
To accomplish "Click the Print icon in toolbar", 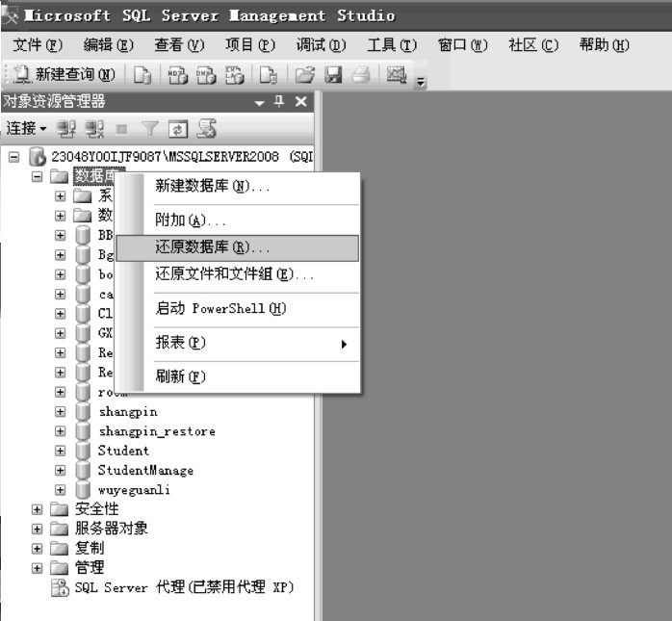I will click(x=361, y=75).
